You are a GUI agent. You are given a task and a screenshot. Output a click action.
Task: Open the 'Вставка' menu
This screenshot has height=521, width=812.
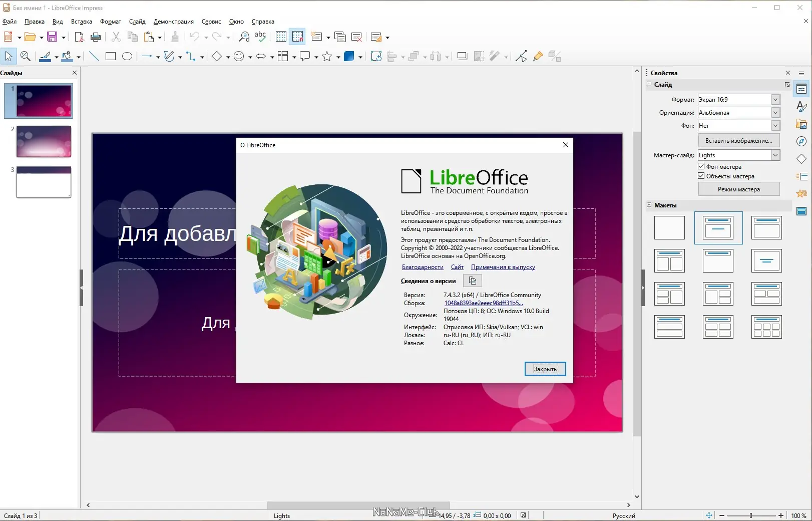click(x=82, y=22)
